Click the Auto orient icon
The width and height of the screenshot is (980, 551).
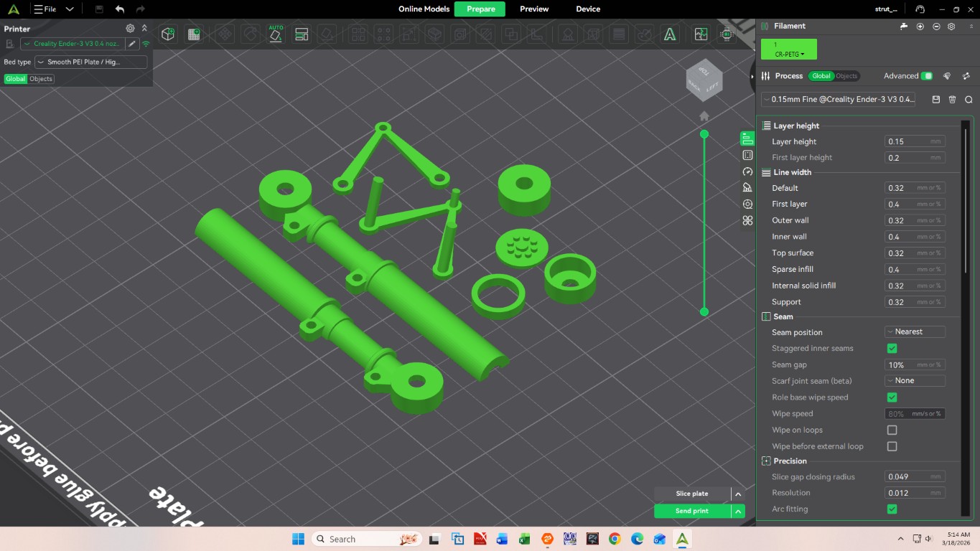(276, 34)
